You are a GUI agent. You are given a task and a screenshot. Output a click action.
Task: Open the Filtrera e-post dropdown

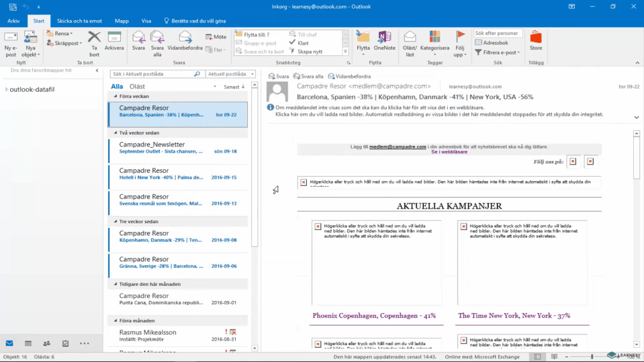tap(497, 53)
